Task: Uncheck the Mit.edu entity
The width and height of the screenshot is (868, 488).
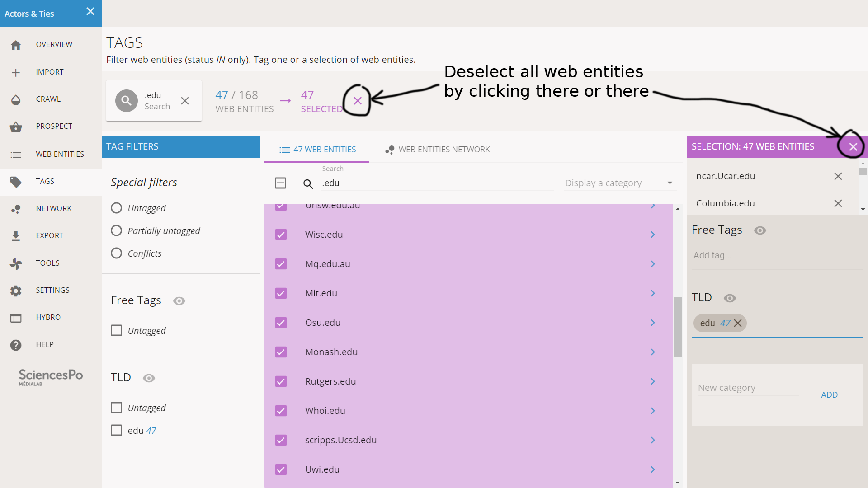Action: pos(281,293)
